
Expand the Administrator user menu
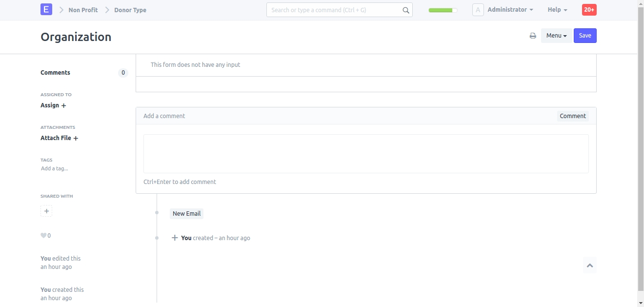(x=510, y=10)
